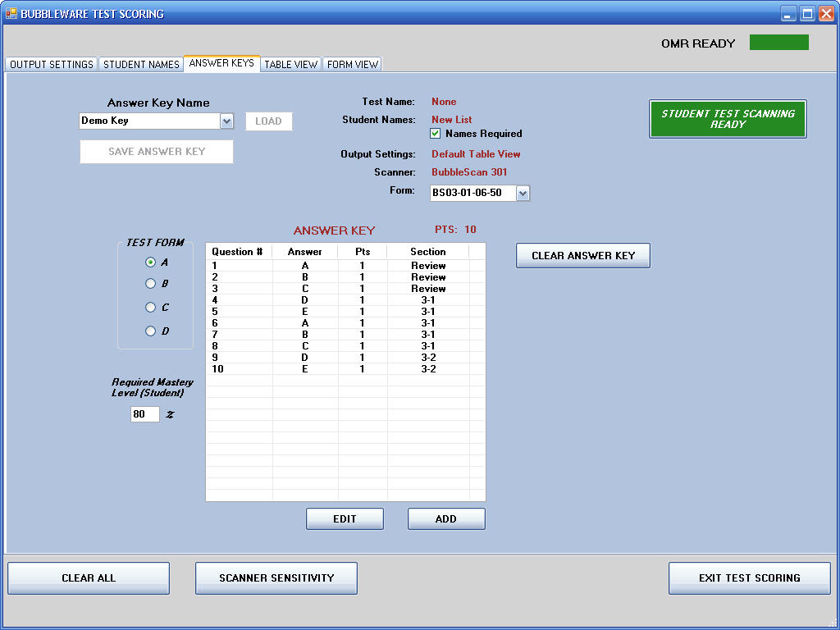
Task: Open the Form View tab
Action: click(352, 64)
